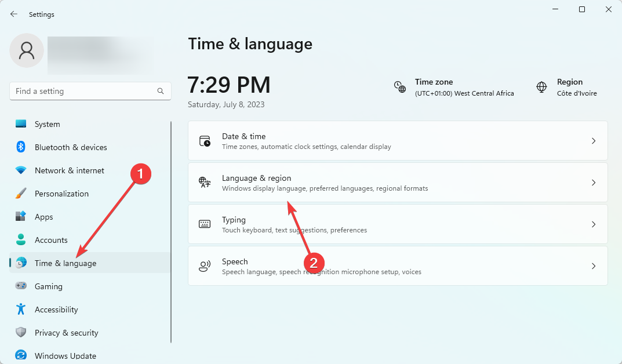Screen dimensions: 622x364
Task: Open the Accounts category
Action: (90, 240)
